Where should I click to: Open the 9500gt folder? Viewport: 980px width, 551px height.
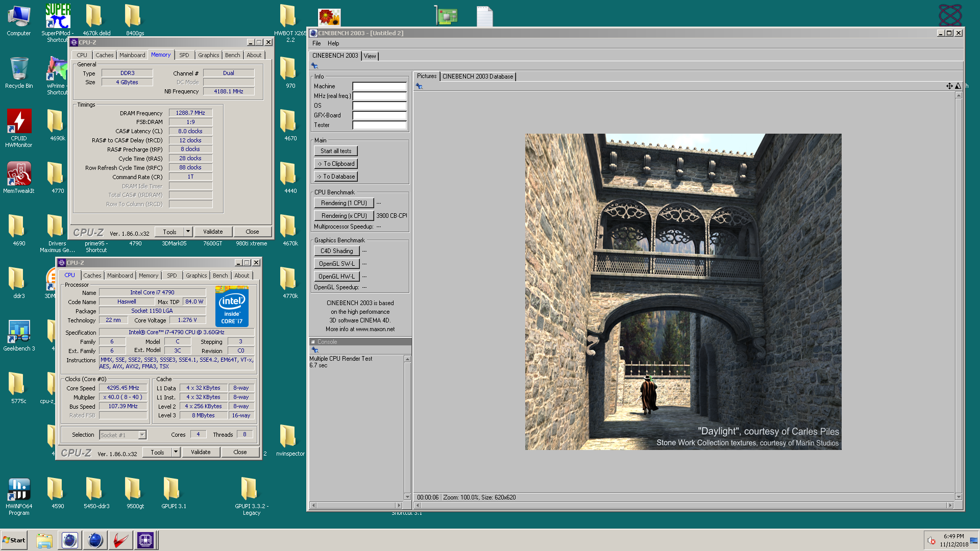pos(135,493)
